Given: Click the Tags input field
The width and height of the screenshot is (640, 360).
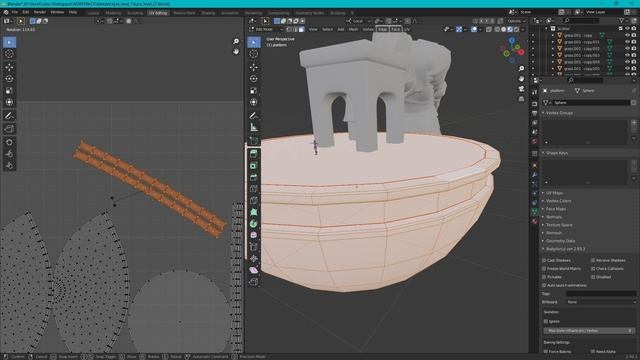Looking at the screenshot, I should pos(601,293).
